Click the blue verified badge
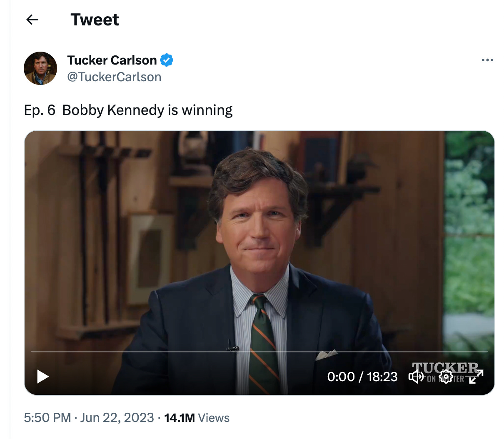This screenshot has height=439, width=504. pyautogui.click(x=167, y=60)
